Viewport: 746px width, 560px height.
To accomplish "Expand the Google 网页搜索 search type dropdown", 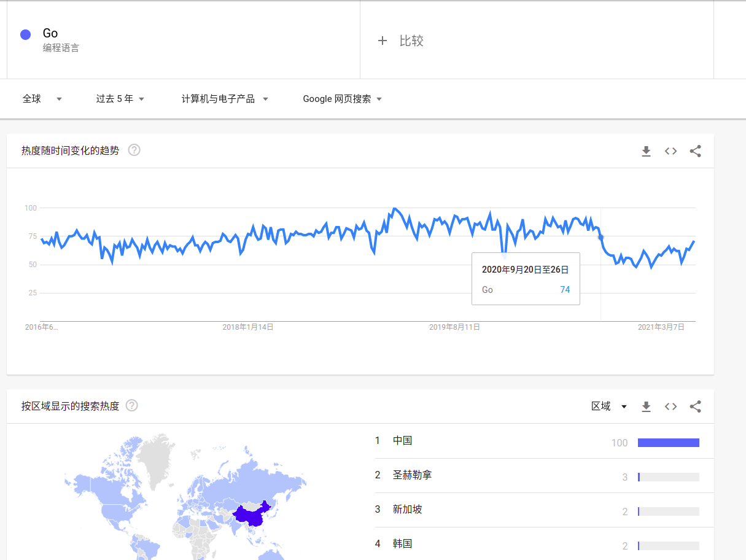I will 343,99.
